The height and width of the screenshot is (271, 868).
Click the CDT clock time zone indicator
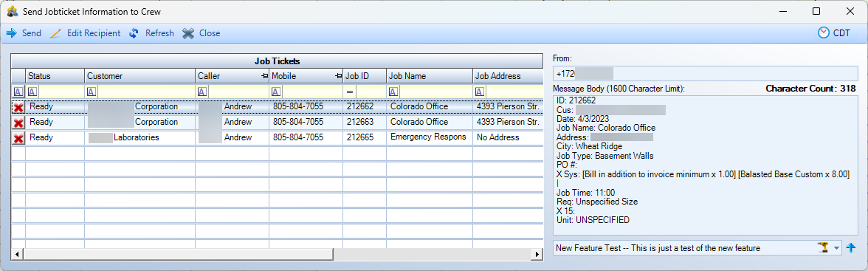834,33
